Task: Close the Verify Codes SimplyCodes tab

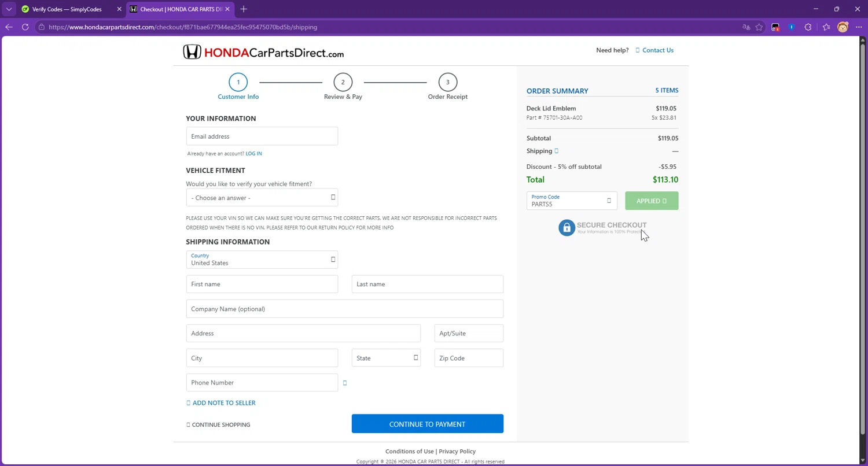Action: click(119, 9)
